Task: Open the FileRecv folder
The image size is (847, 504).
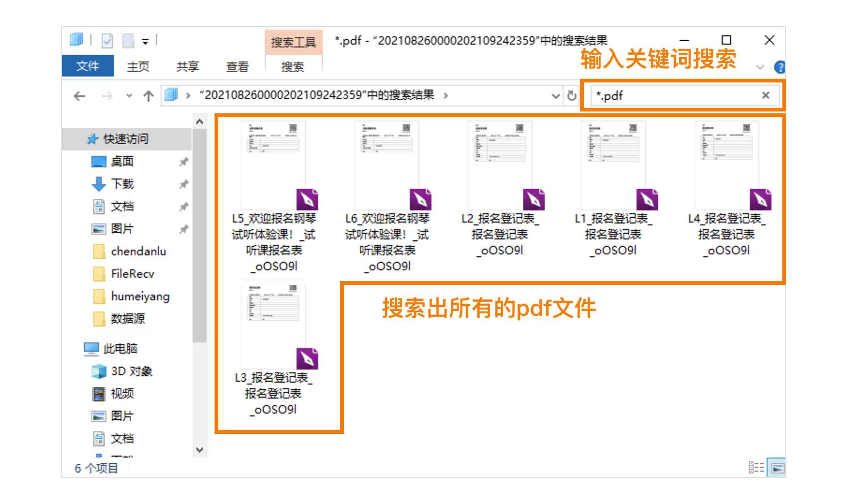Action: (x=133, y=274)
